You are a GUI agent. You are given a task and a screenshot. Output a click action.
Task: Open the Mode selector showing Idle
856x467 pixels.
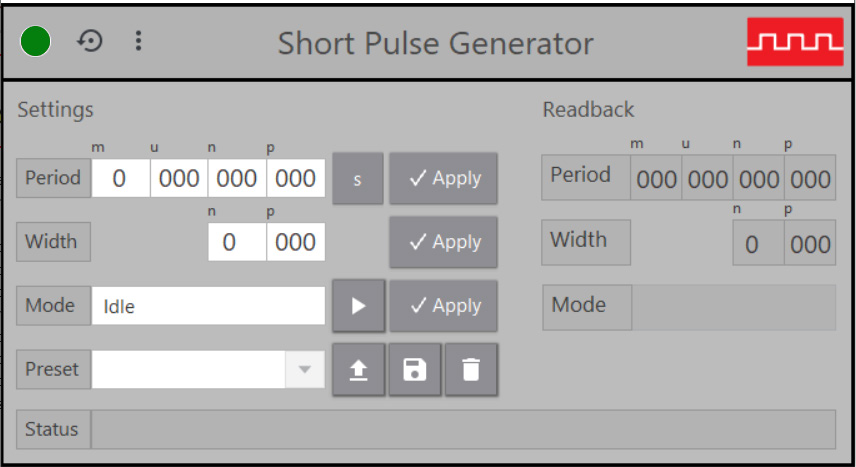208,306
